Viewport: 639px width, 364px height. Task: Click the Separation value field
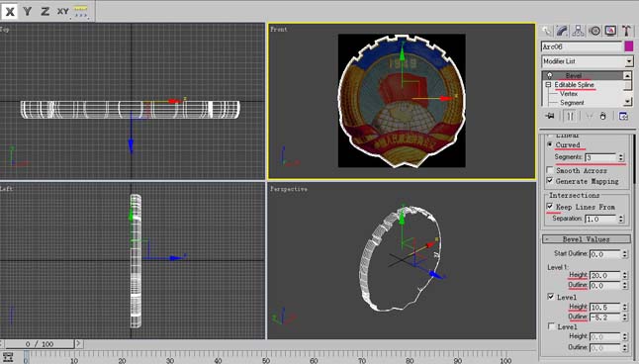[600, 219]
